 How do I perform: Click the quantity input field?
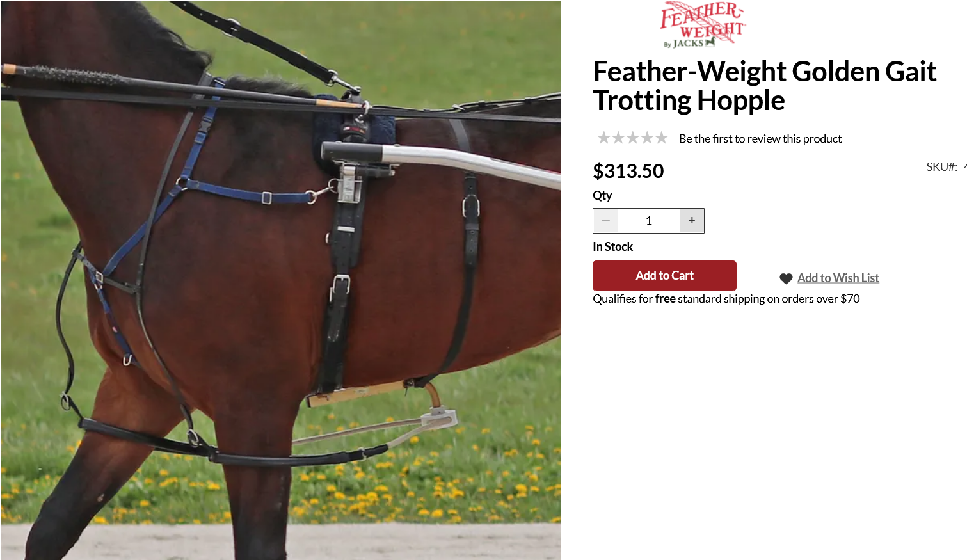[x=648, y=221]
